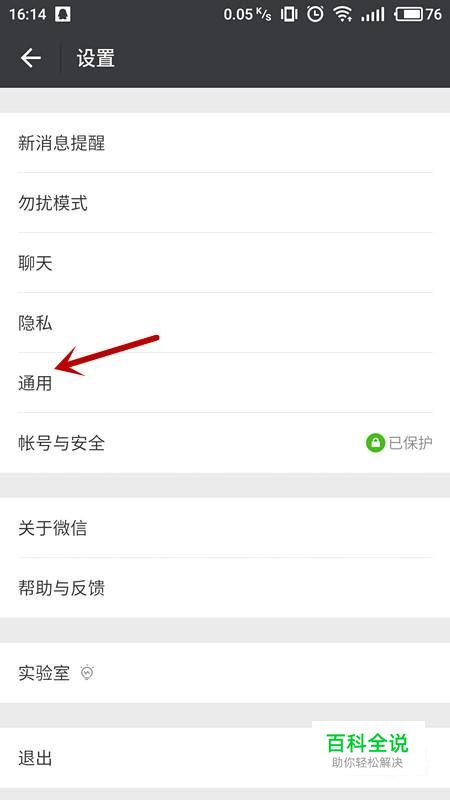Open the 通用 settings entry
Viewport: 450px width, 800px height.
click(225, 383)
